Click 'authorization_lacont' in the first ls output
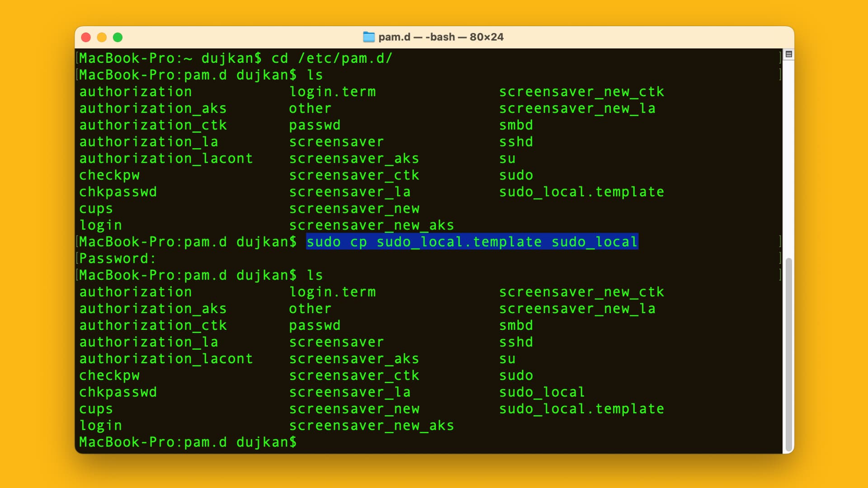 coord(166,159)
